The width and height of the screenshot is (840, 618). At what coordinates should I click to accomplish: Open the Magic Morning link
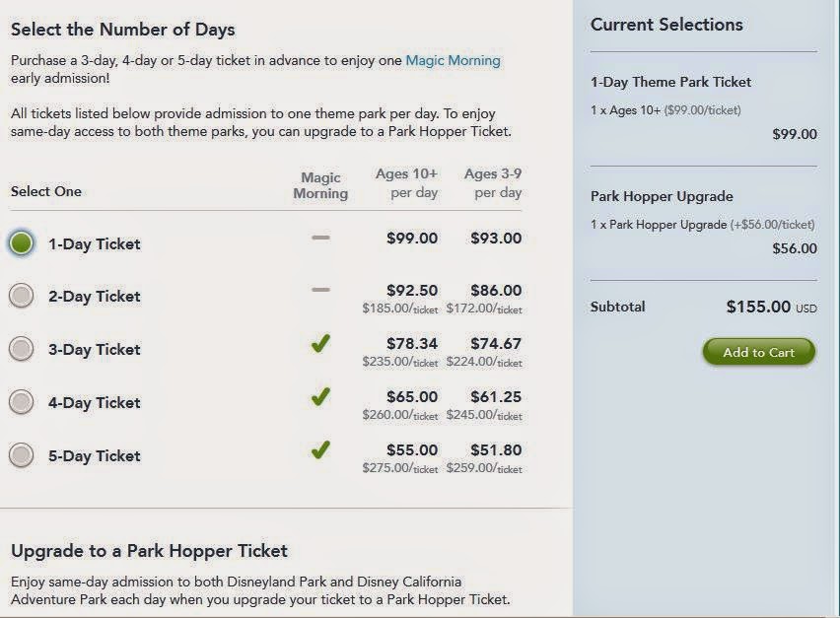[x=453, y=60]
